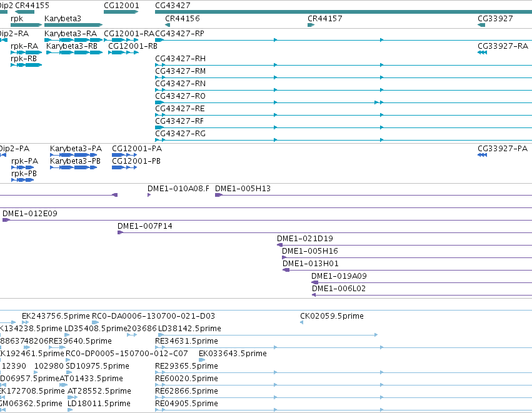532x413 pixels.
Task: Click the CR44156 gene feature
Action: (168, 25)
